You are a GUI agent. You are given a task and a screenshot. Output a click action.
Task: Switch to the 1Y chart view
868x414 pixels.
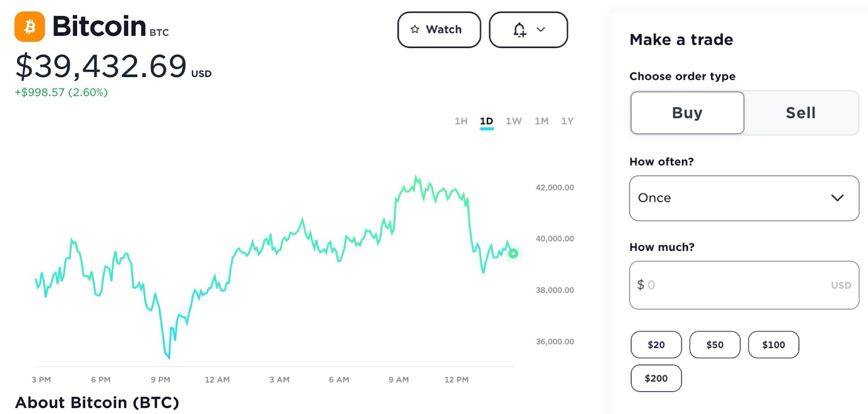tap(567, 121)
